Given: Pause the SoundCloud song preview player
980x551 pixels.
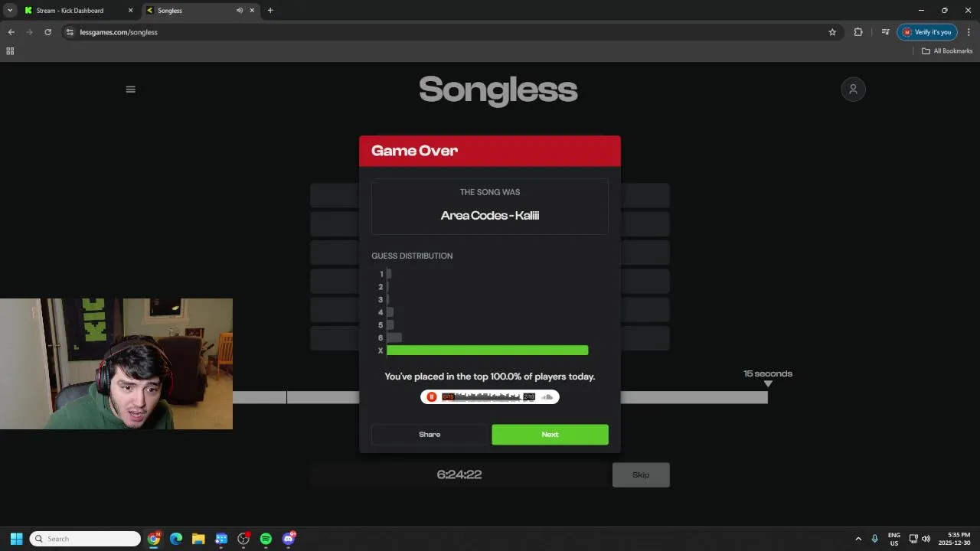Looking at the screenshot, I should [x=432, y=396].
